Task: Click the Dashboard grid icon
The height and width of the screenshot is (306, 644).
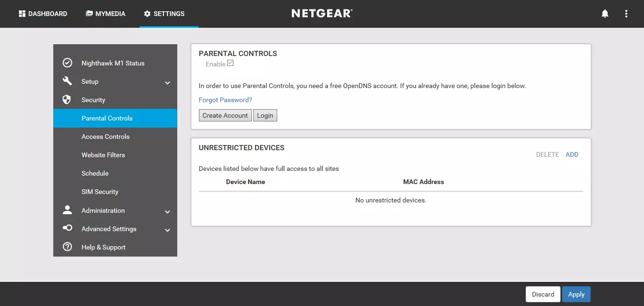Action: pos(22,14)
